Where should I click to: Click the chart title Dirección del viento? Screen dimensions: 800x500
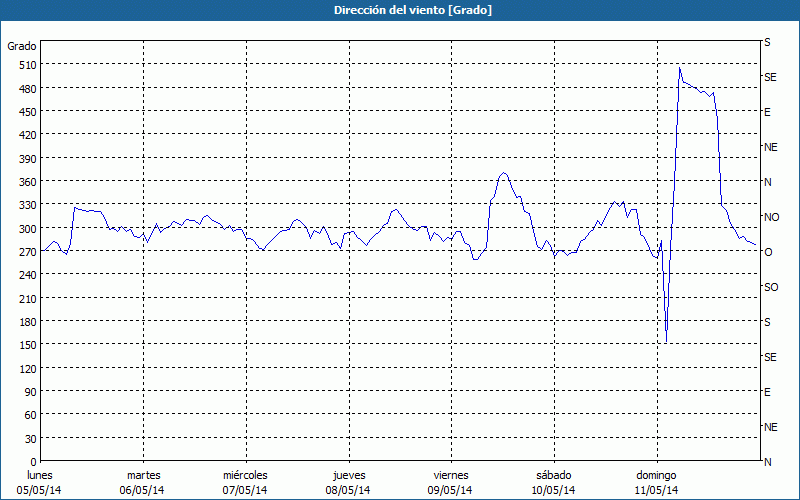click(399, 10)
